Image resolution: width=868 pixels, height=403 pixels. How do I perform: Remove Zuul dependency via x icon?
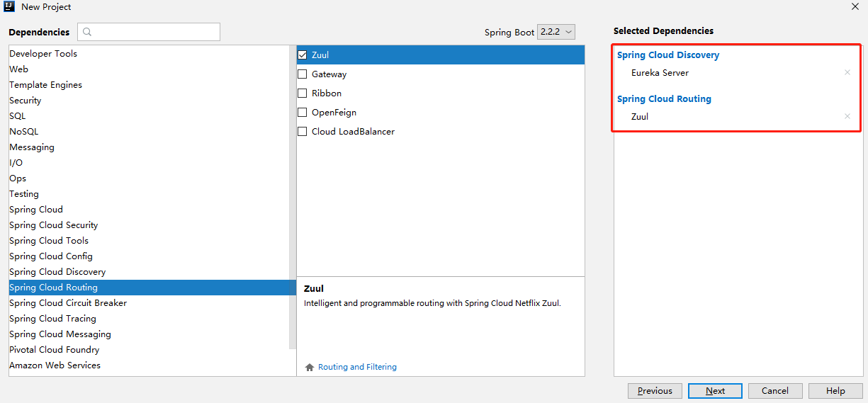click(847, 117)
